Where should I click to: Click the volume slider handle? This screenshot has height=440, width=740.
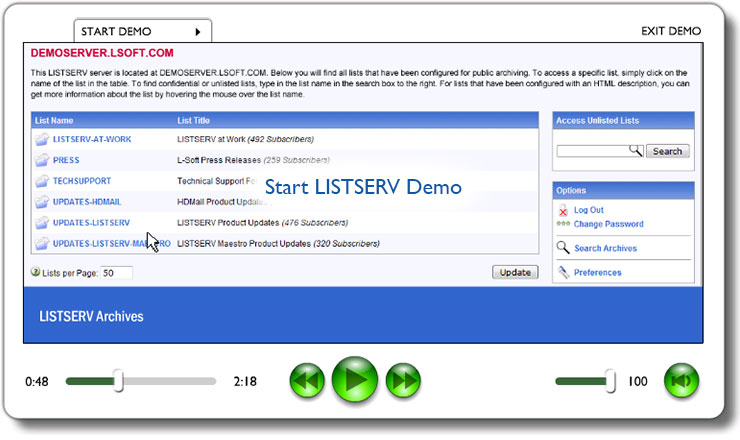point(611,381)
